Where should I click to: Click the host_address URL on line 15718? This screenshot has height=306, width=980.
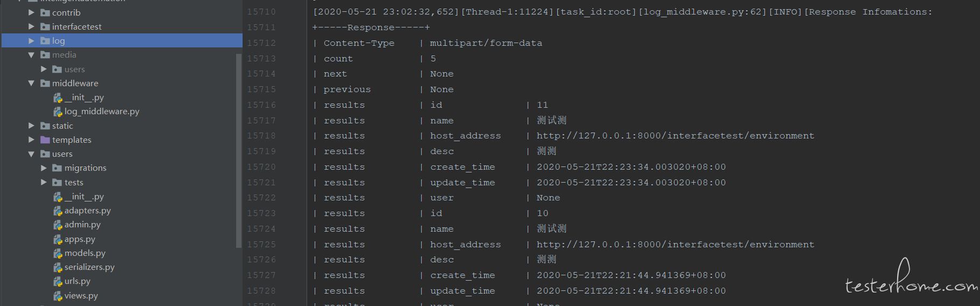pos(676,136)
